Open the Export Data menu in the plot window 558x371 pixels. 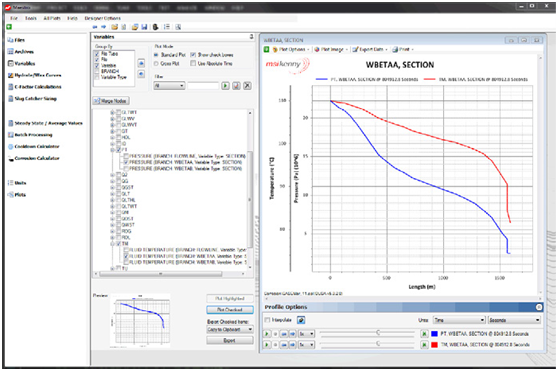coord(370,49)
